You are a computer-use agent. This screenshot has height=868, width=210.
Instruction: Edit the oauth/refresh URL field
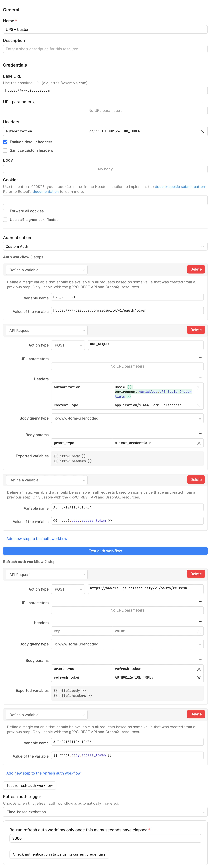pyautogui.click(x=146, y=589)
